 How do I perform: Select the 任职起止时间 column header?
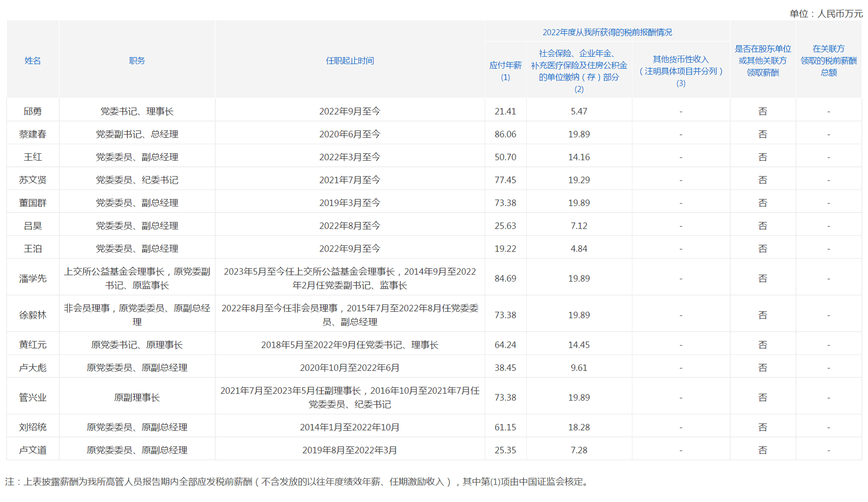(350, 61)
